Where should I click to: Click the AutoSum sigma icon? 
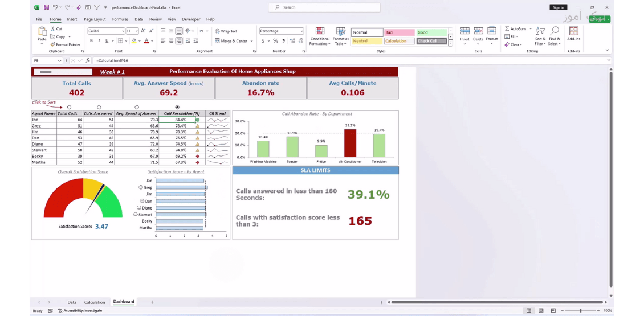pyautogui.click(x=507, y=28)
